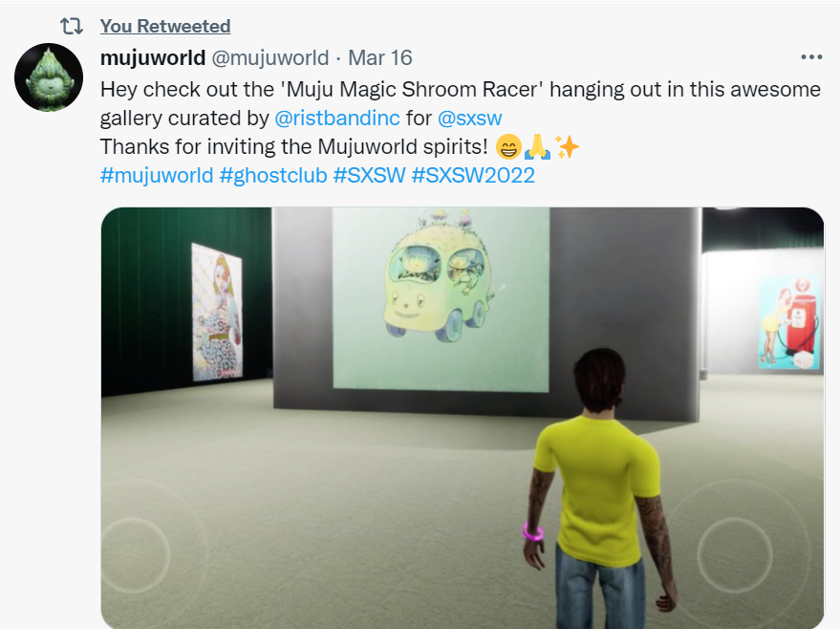Open the @ristbandinc mention
The height and width of the screenshot is (629, 840).
(337, 118)
